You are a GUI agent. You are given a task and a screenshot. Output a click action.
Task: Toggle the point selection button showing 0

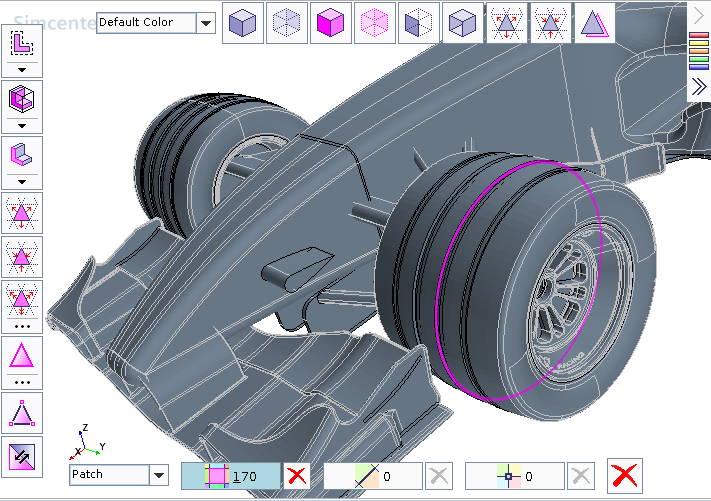515,476
